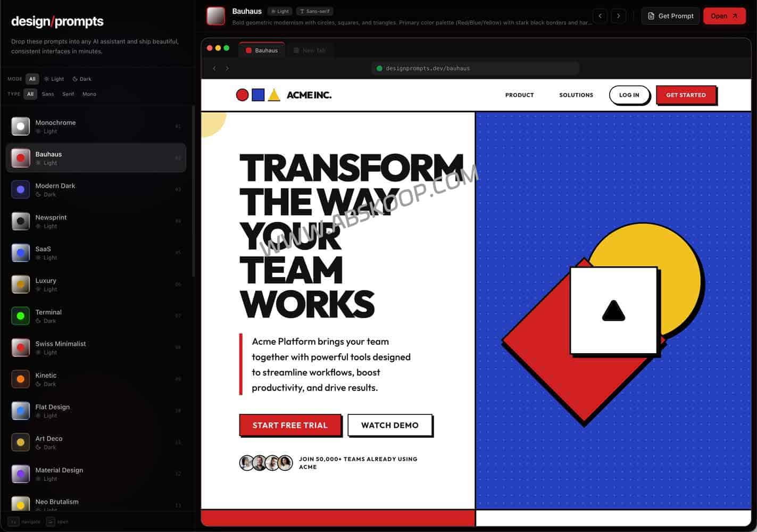Set type filter to Mono
Viewport: 757px width, 532px height.
89,94
